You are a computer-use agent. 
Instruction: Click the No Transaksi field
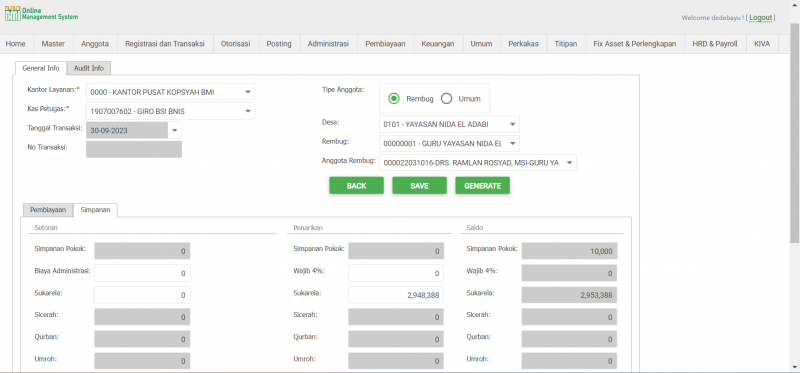(134, 149)
